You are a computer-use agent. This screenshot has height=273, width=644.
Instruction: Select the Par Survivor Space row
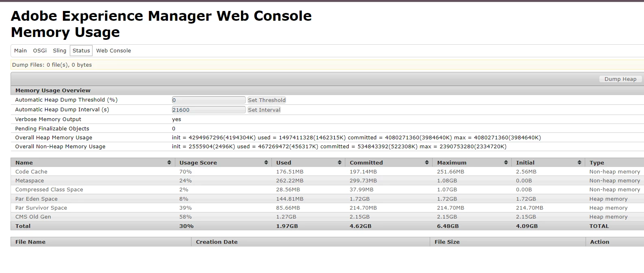coord(327,208)
